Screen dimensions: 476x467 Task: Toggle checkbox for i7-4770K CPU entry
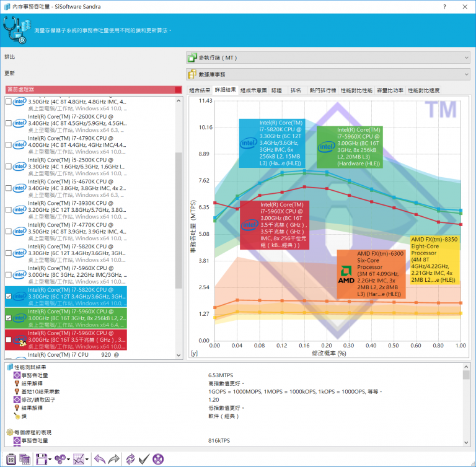(x=9, y=232)
